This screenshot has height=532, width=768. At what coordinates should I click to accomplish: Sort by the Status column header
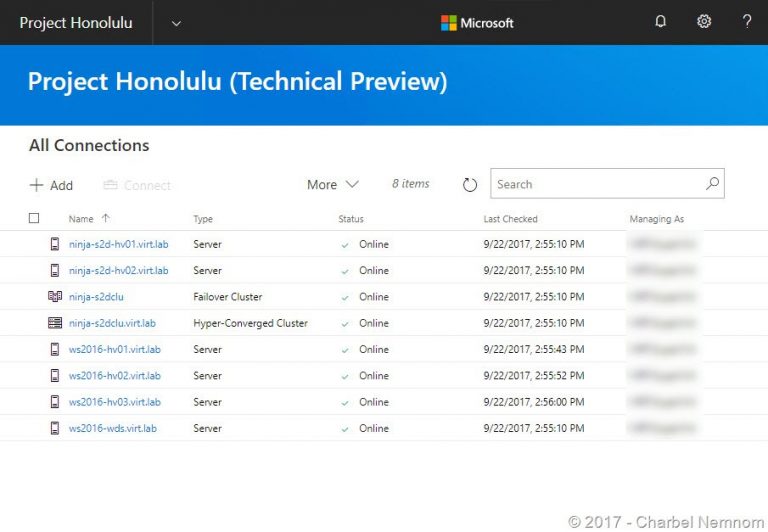[x=351, y=219]
